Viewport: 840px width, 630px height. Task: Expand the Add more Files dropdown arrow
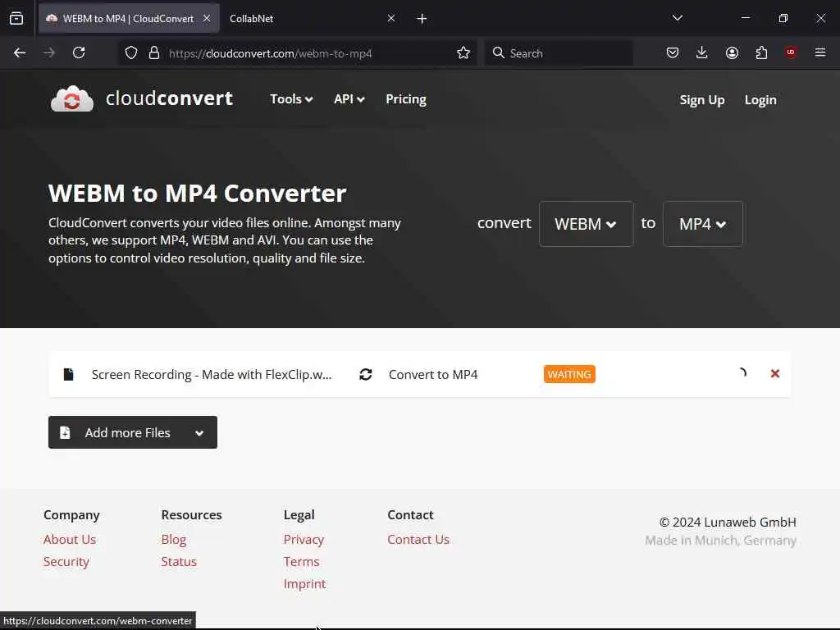(199, 433)
